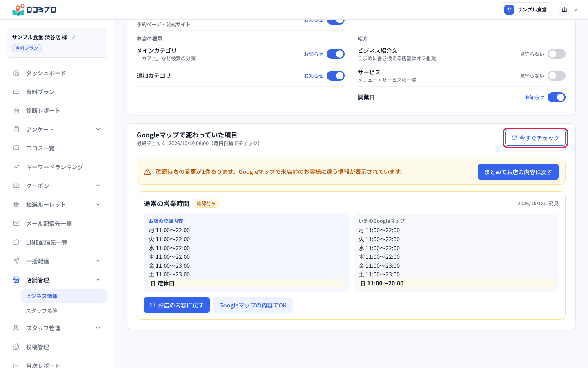Open スタッフ名簿 in the sidebar
This screenshot has width=588, height=368.
pos(64,311)
